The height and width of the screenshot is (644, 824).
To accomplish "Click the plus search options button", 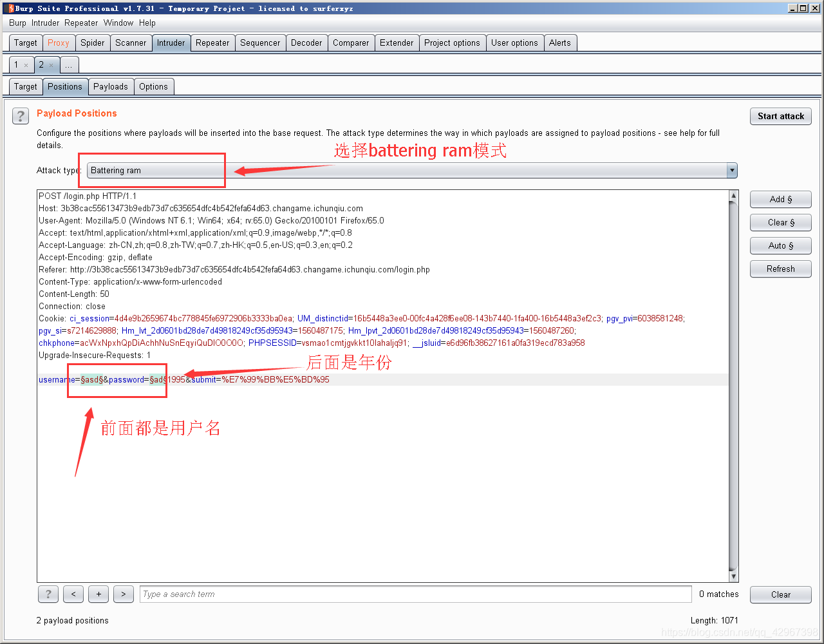I will pyautogui.click(x=98, y=594).
